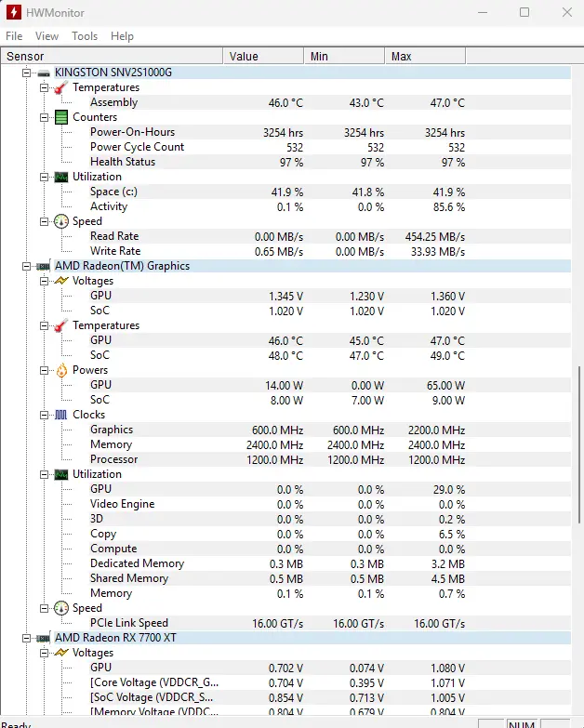
Task: Click the Value column header
Action: coord(263,56)
